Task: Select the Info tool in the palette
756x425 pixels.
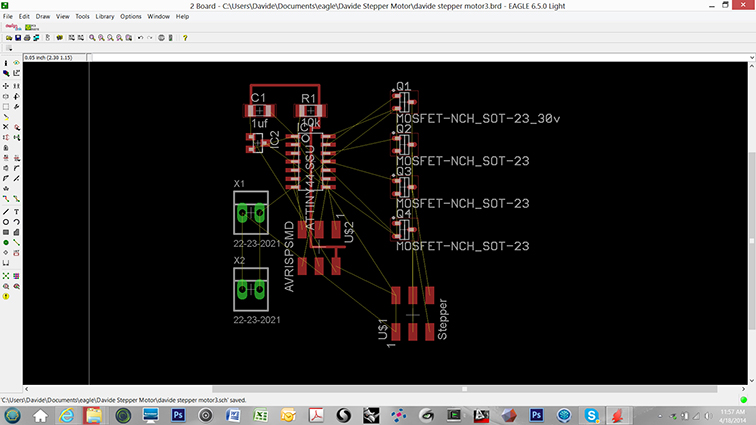Action: [x=6, y=63]
